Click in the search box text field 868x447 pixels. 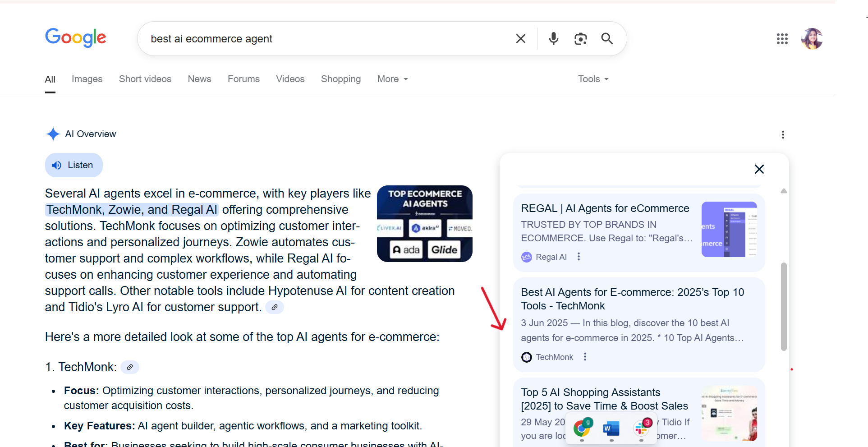point(329,39)
